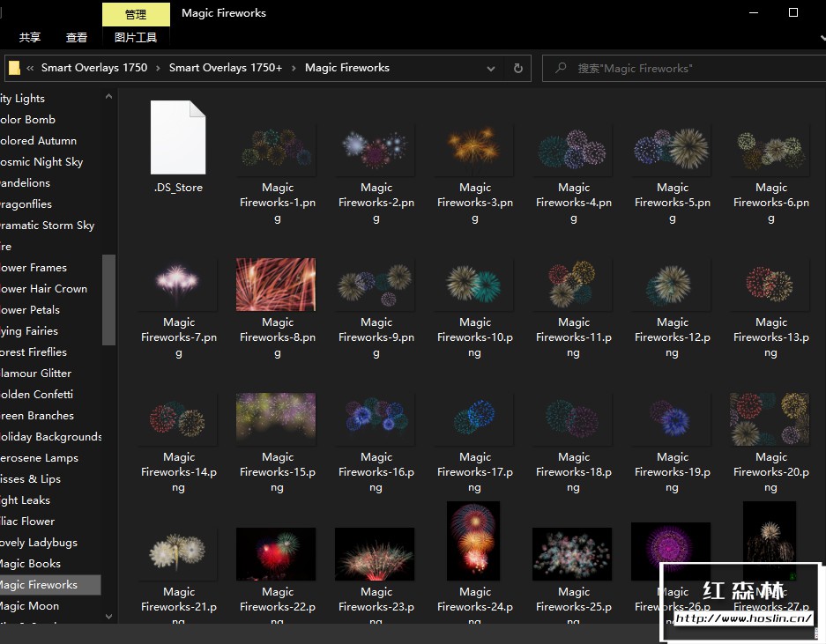Screen dimensions: 826x644
Task: Expand the ribbon with corner chevron
Action: coord(822,38)
